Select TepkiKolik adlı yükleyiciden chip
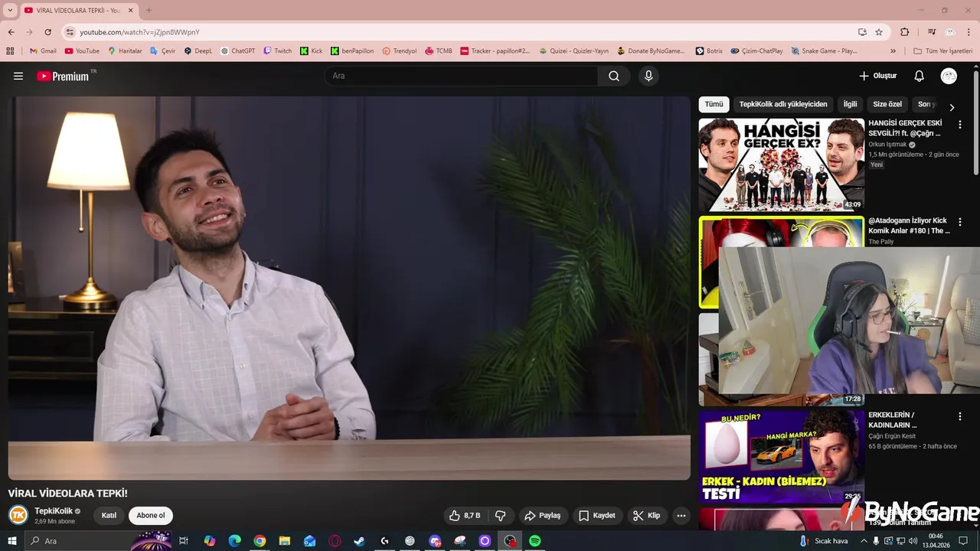The width and height of the screenshot is (980, 551). (x=783, y=104)
